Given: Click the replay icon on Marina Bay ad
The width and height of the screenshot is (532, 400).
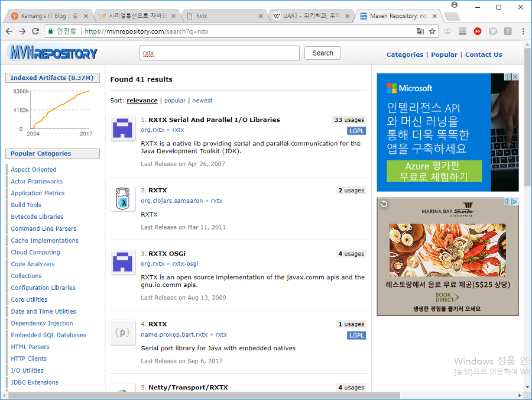Looking at the screenshot, I should [384, 204].
